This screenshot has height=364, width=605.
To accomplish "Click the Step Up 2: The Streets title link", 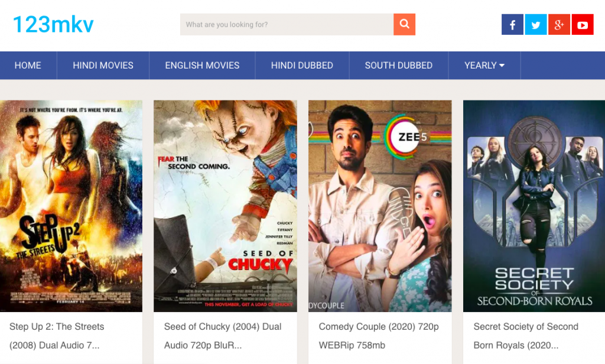I will coord(57,327).
